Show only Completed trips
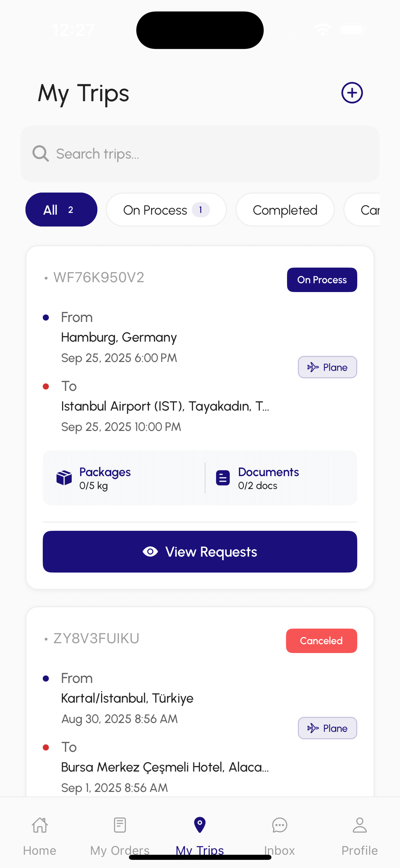The height and width of the screenshot is (868, 400). pos(285,210)
